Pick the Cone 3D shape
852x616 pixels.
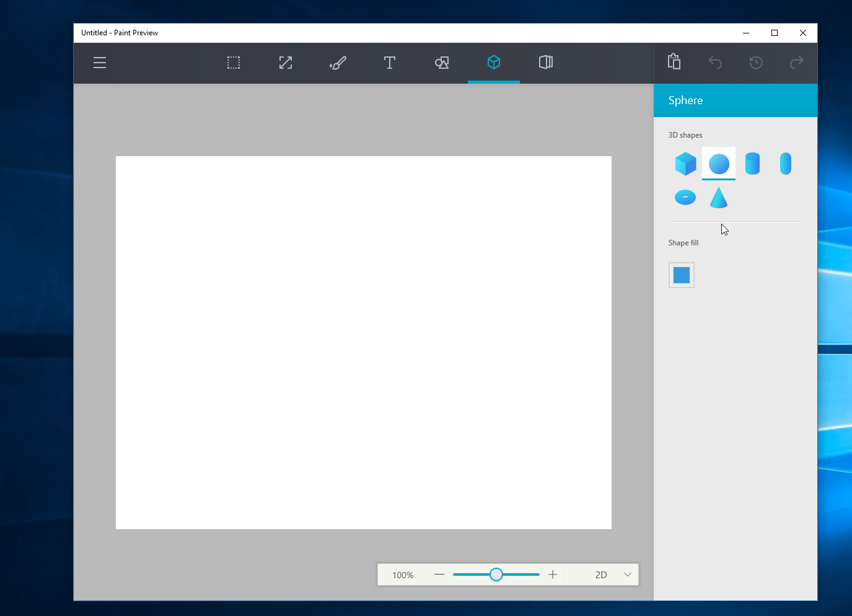click(x=719, y=198)
